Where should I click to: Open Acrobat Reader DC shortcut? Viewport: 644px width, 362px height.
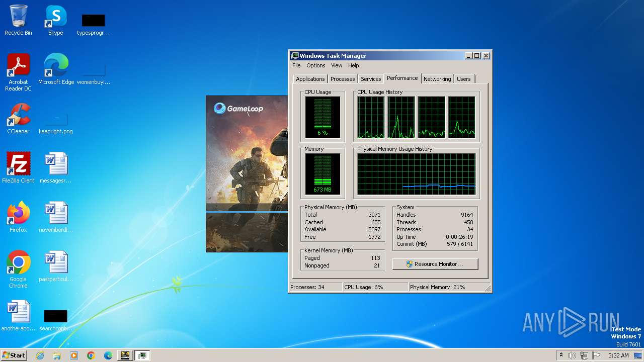click(x=19, y=72)
